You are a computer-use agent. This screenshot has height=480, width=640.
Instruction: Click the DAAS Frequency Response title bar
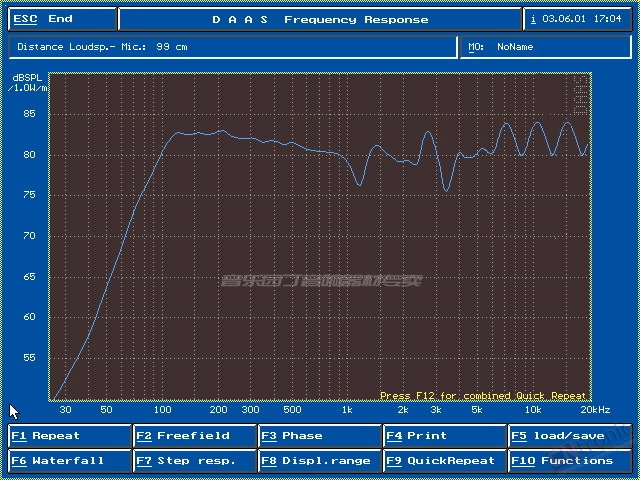pyautogui.click(x=320, y=19)
